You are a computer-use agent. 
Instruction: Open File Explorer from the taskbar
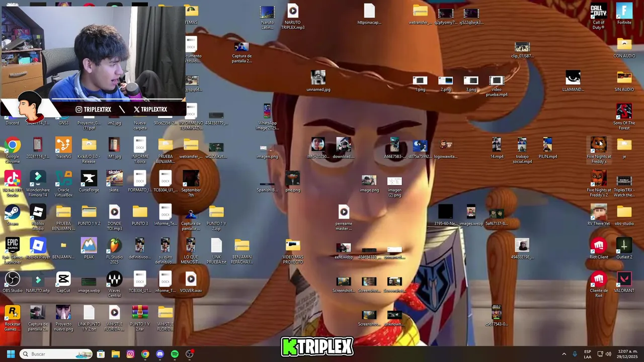[115, 354]
